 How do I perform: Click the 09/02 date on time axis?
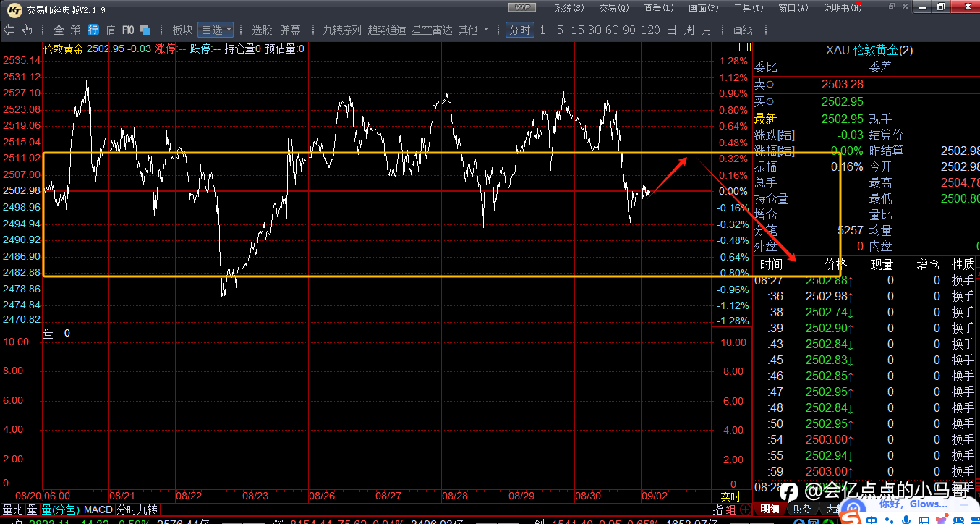pos(655,496)
